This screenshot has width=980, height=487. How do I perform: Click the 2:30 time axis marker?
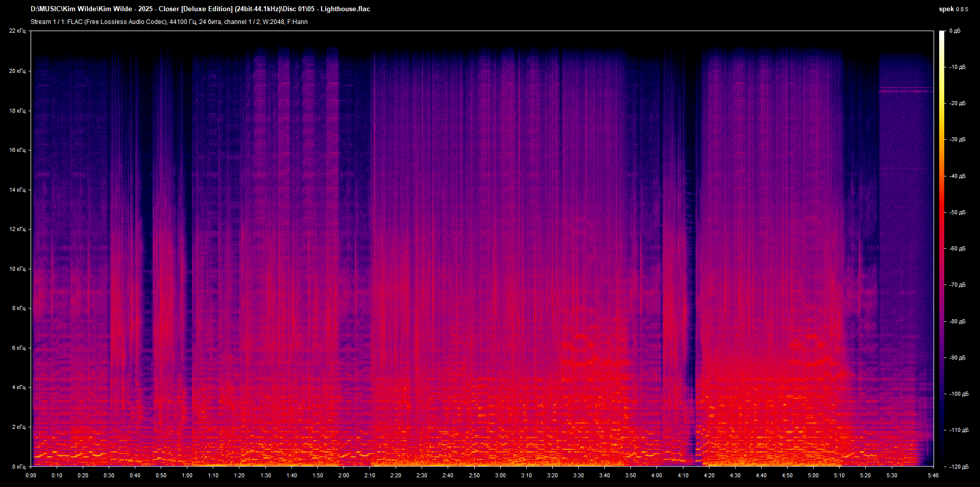click(422, 475)
